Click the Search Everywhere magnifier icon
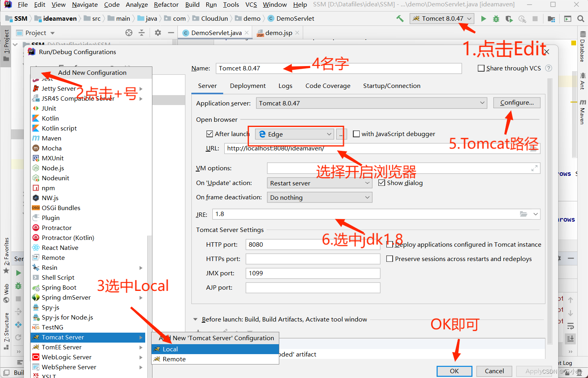The image size is (588, 378). tap(580, 19)
